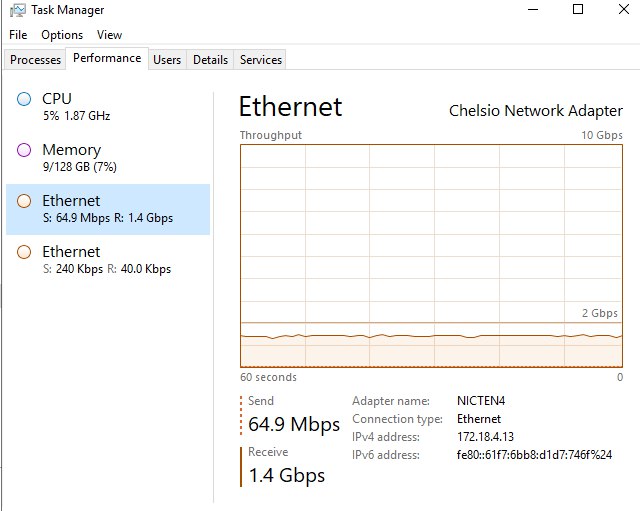Switch to the Processes tab

pyautogui.click(x=35, y=60)
